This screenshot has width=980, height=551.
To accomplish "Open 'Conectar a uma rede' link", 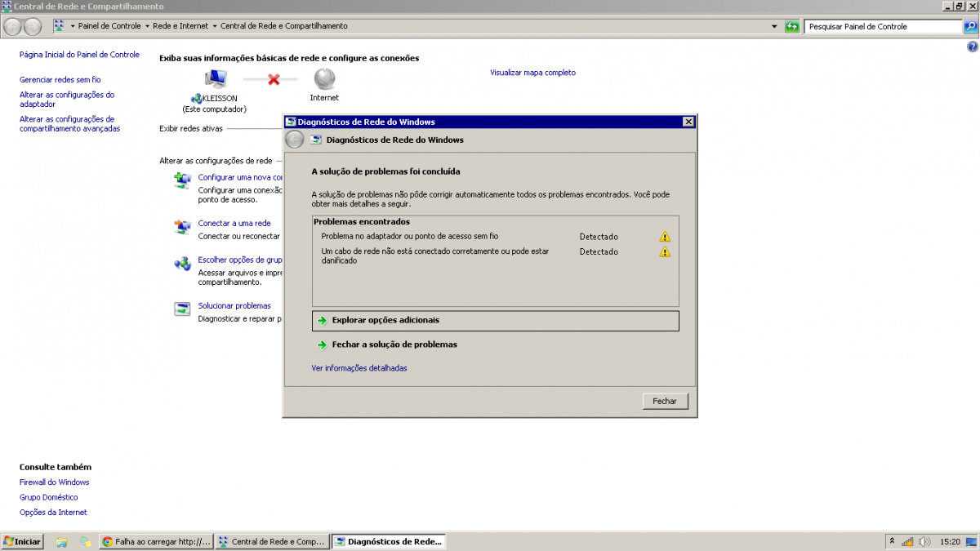I will click(234, 224).
